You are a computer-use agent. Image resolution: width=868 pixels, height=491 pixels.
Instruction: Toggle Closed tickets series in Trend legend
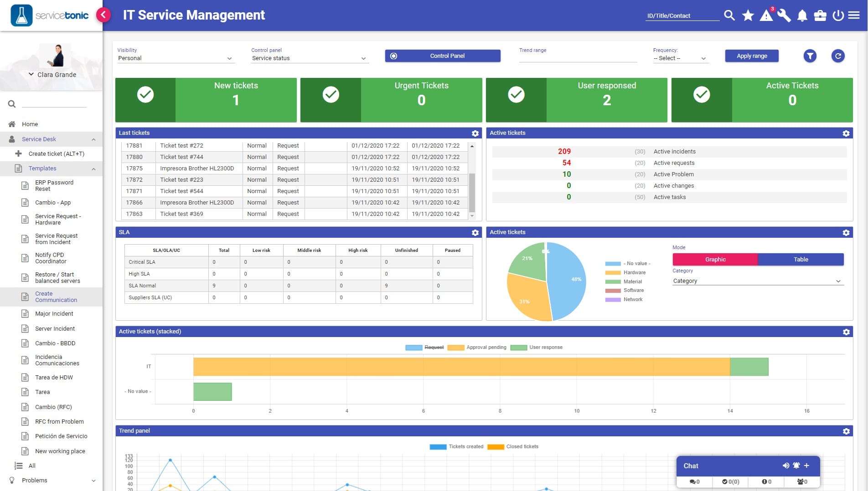pyautogui.click(x=513, y=447)
